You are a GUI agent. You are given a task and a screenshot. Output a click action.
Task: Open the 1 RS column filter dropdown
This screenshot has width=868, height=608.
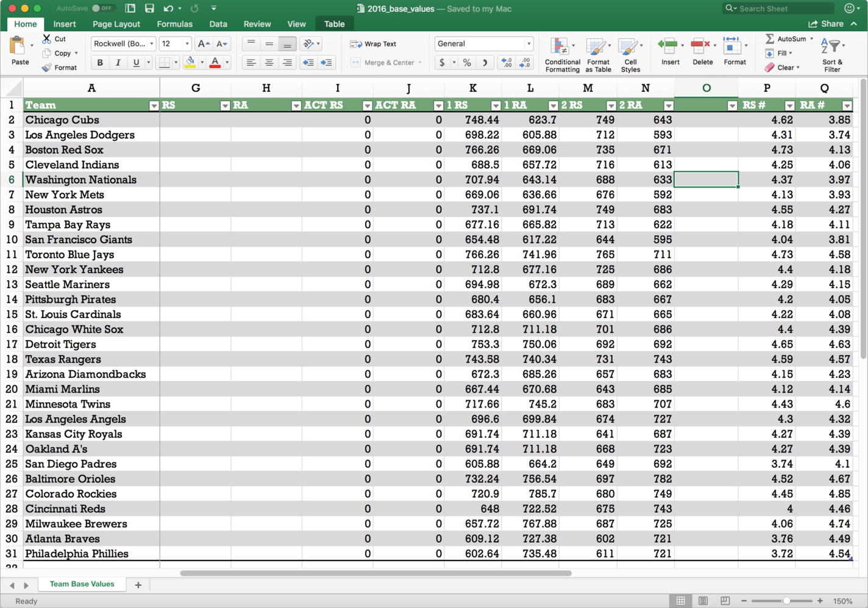tap(496, 106)
